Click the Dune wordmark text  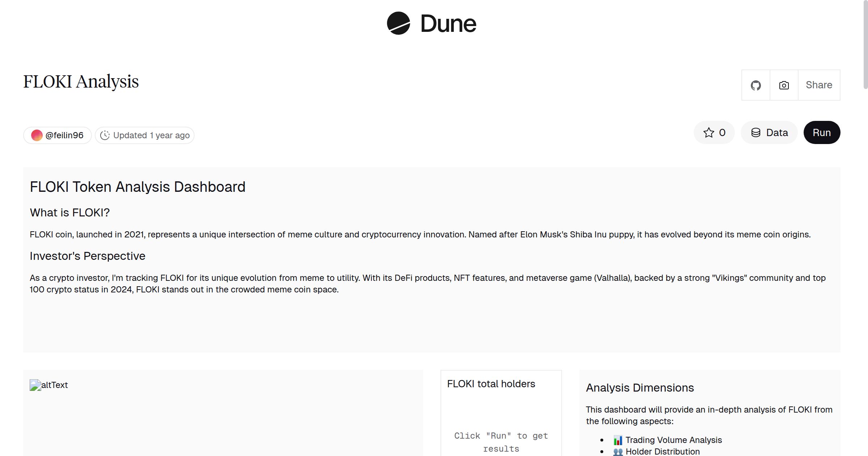pyautogui.click(x=448, y=24)
